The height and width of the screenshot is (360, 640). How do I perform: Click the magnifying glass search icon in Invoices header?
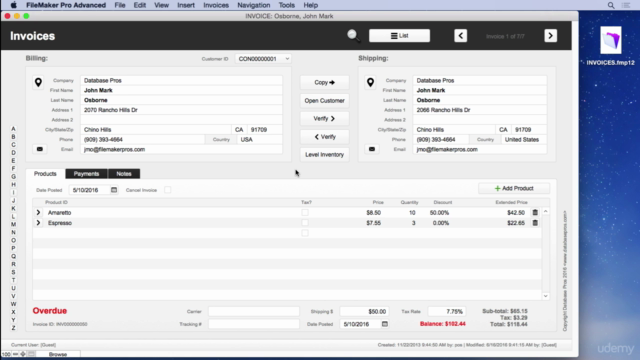(353, 36)
